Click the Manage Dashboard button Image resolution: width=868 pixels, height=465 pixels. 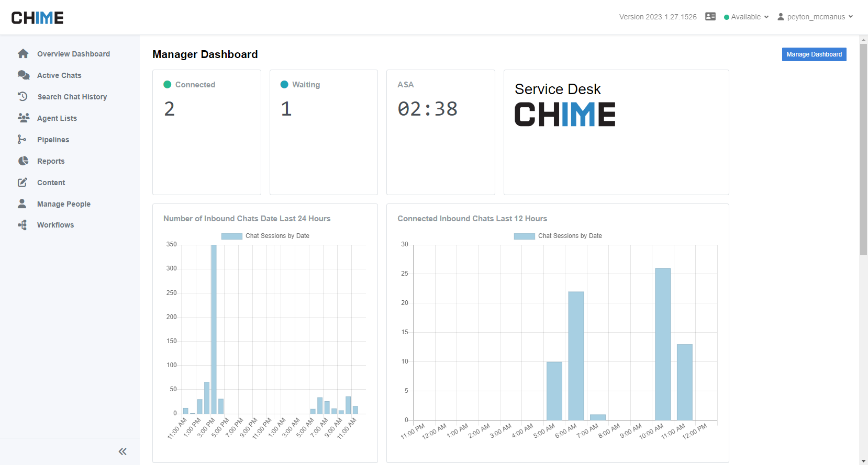(x=814, y=54)
